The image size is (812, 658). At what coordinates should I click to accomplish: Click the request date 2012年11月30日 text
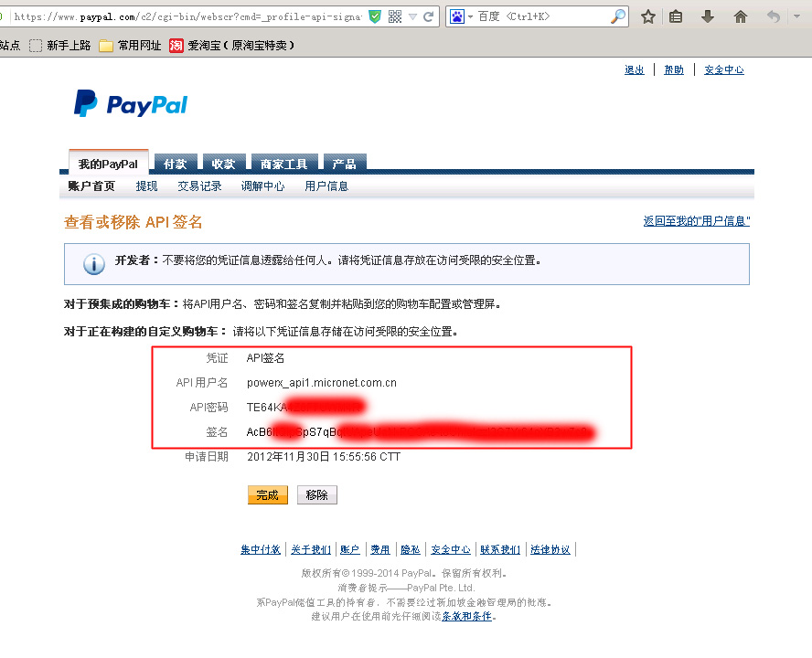pyautogui.click(x=324, y=457)
